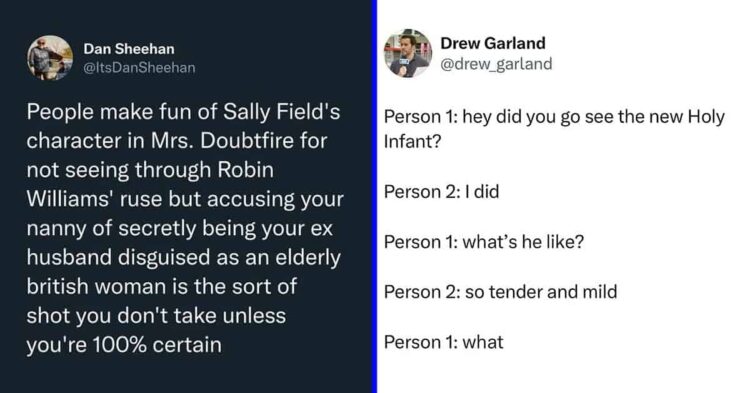Click '100% certain' at the tweet's end
750x393 pixels.
(157, 345)
